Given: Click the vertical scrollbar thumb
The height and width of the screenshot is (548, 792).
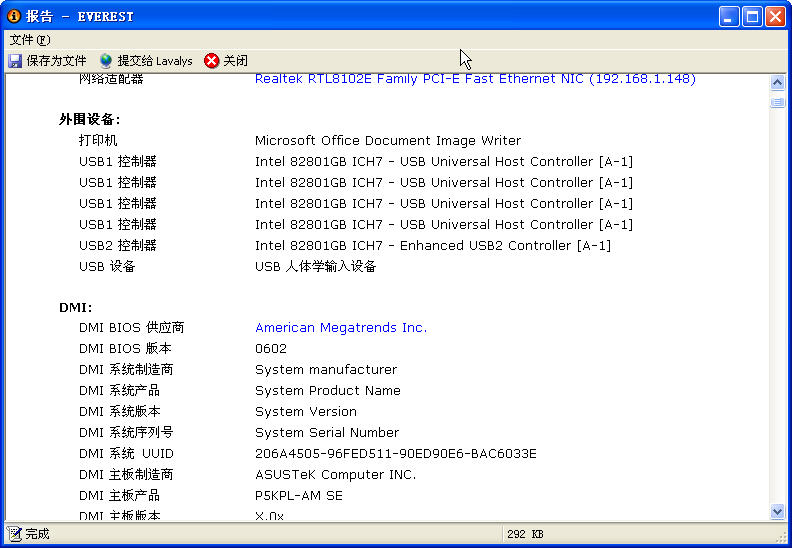Looking at the screenshot, I should [x=777, y=102].
